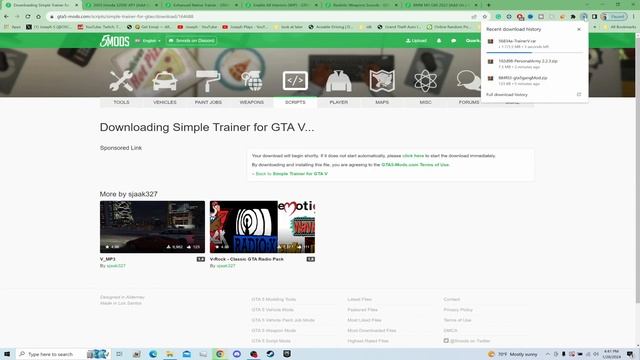640x360 pixels.
Task: Open the Paint Jobs roller icon
Action: (208, 81)
